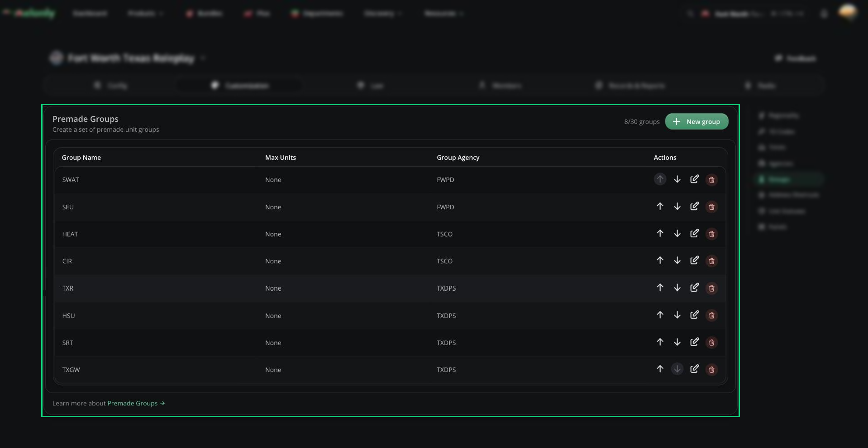868x448 pixels.
Task: Move the HEAT group up
Action: [660, 234]
